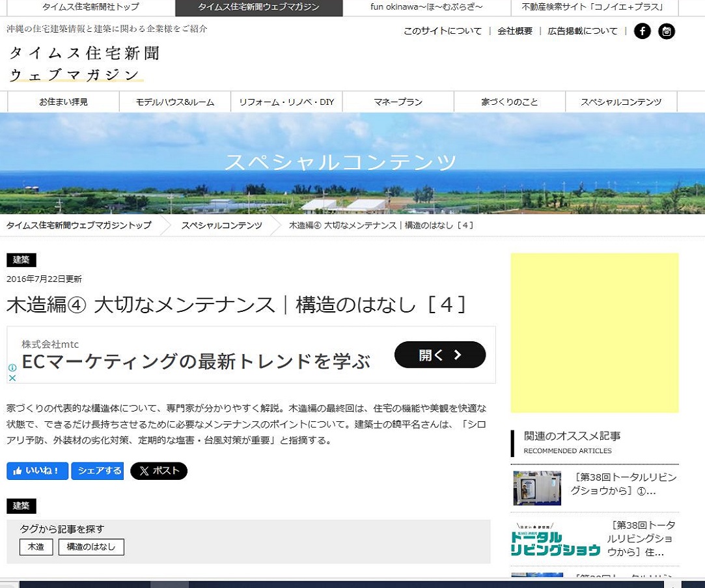
Task: Click the Facebook シェアする button
Action: (97, 471)
